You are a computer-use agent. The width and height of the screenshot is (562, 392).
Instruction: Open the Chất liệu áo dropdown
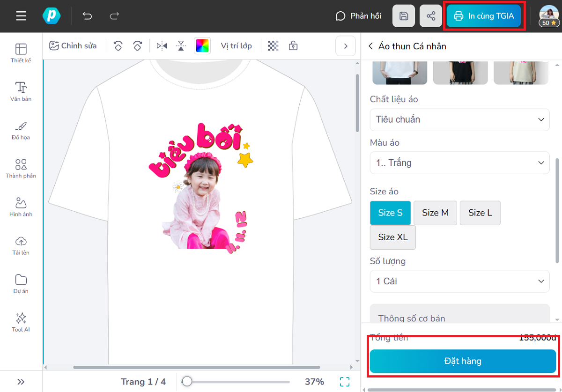[x=459, y=119]
